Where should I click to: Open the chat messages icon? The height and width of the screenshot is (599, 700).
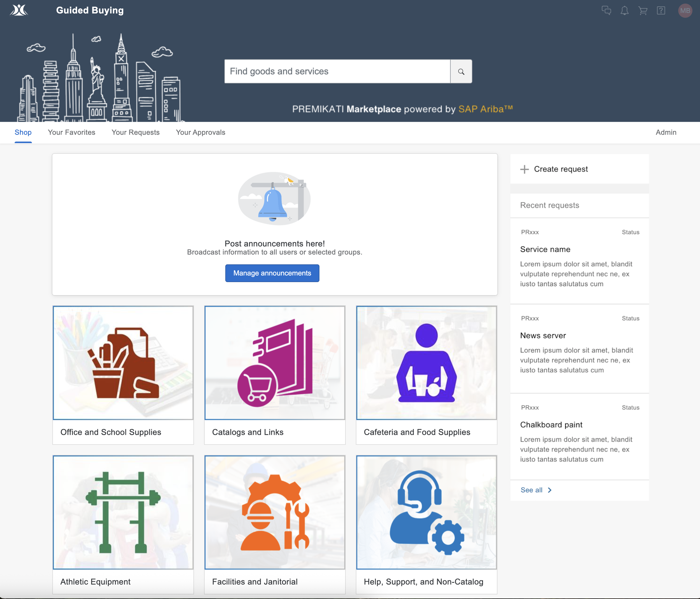coord(606,10)
